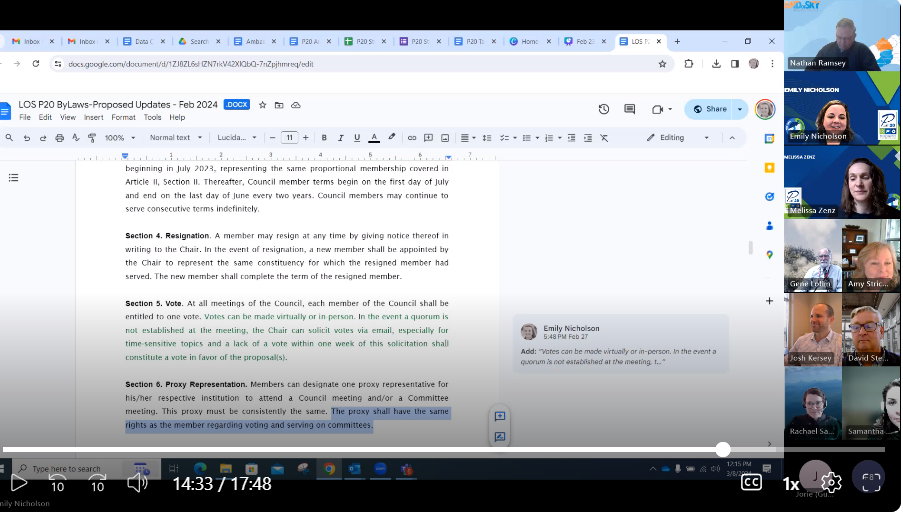Play the video
The image size is (903, 512).
coord(18,483)
